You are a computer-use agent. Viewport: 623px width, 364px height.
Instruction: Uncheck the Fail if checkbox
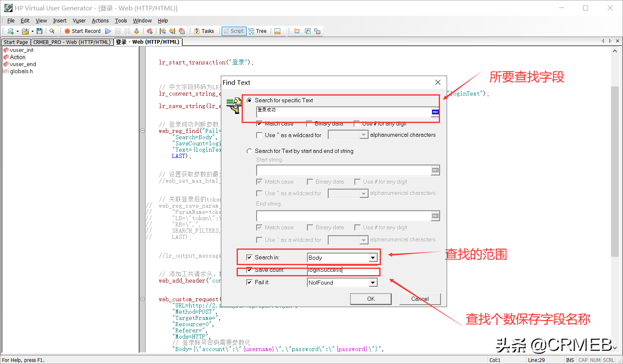249,283
